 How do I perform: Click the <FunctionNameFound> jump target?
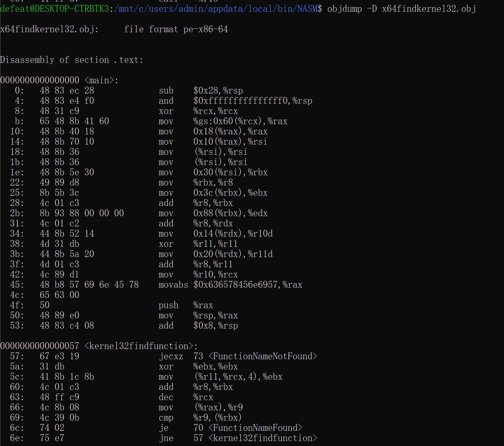click(255, 428)
